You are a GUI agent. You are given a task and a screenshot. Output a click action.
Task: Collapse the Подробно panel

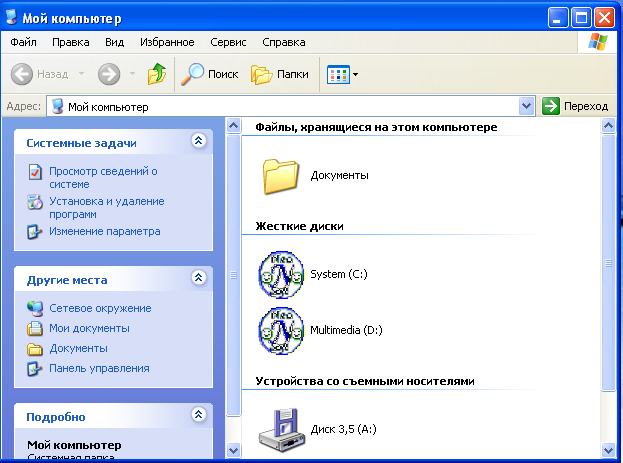pos(199,414)
